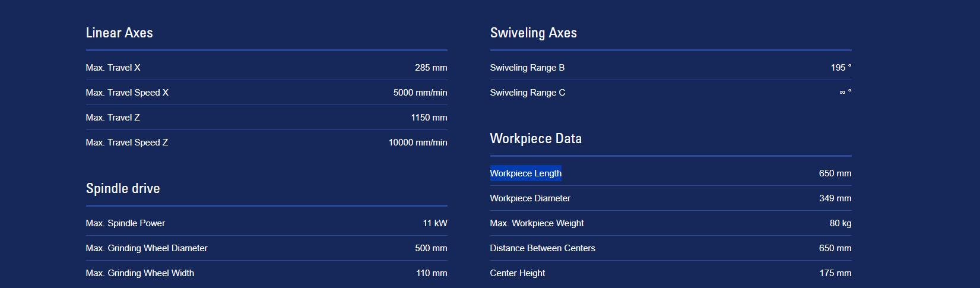Image resolution: width=980 pixels, height=288 pixels.
Task: Click the Linear Axes section heading
Action: coord(119,33)
